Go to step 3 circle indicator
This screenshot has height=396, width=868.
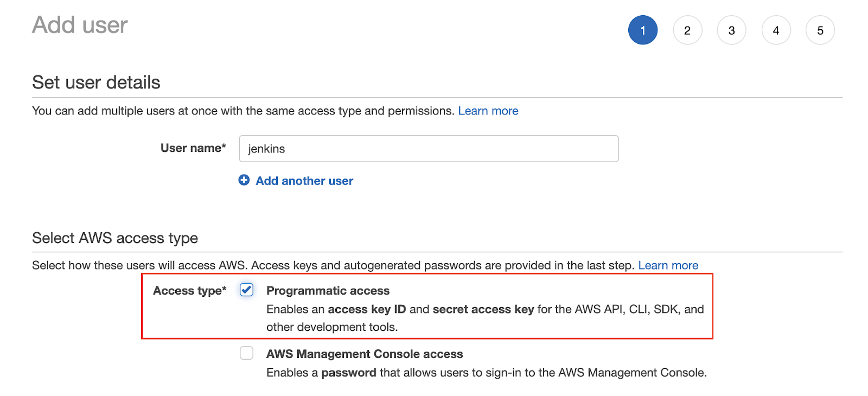[x=732, y=30]
